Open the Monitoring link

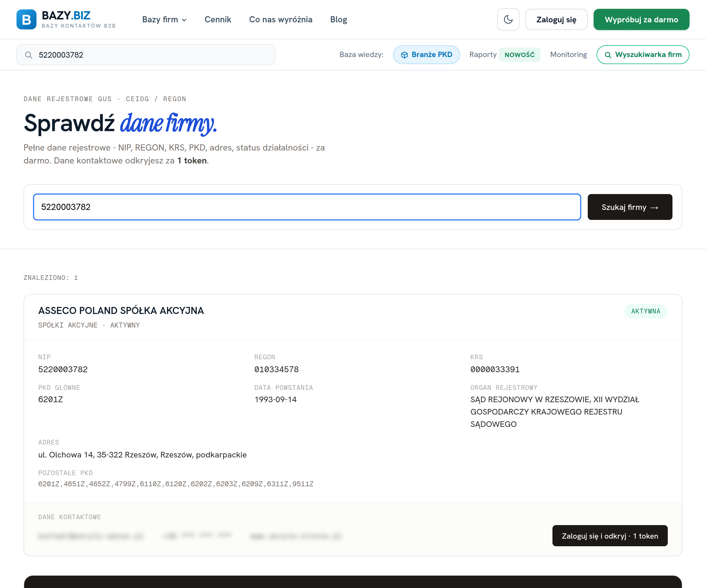tap(569, 54)
